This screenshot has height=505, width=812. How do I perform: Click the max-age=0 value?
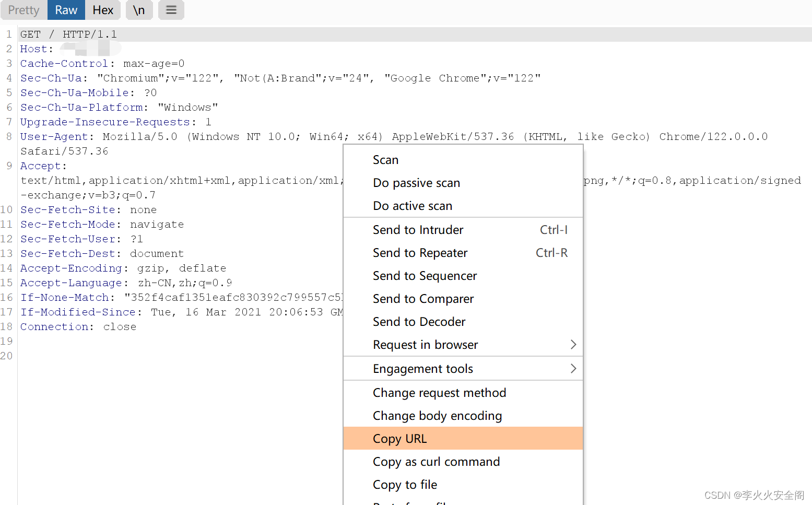[154, 64]
